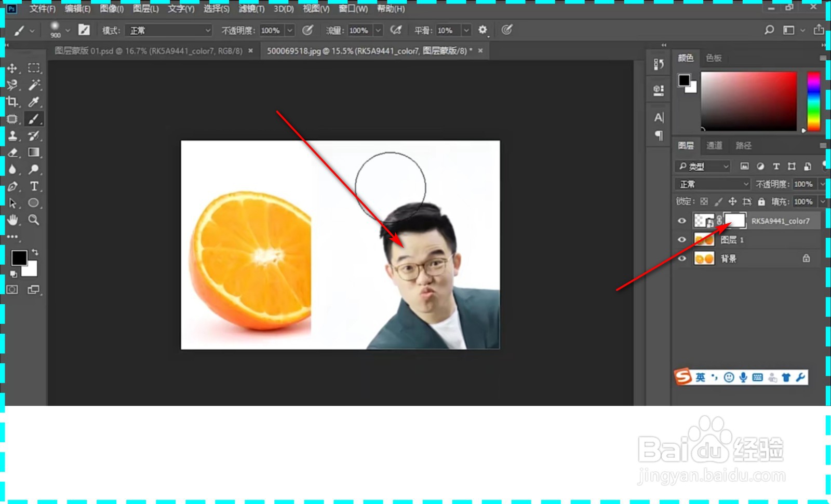Open the layer blend mode 正常 dropdown
Viewport: 831px width, 504px height.
pyautogui.click(x=713, y=184)
